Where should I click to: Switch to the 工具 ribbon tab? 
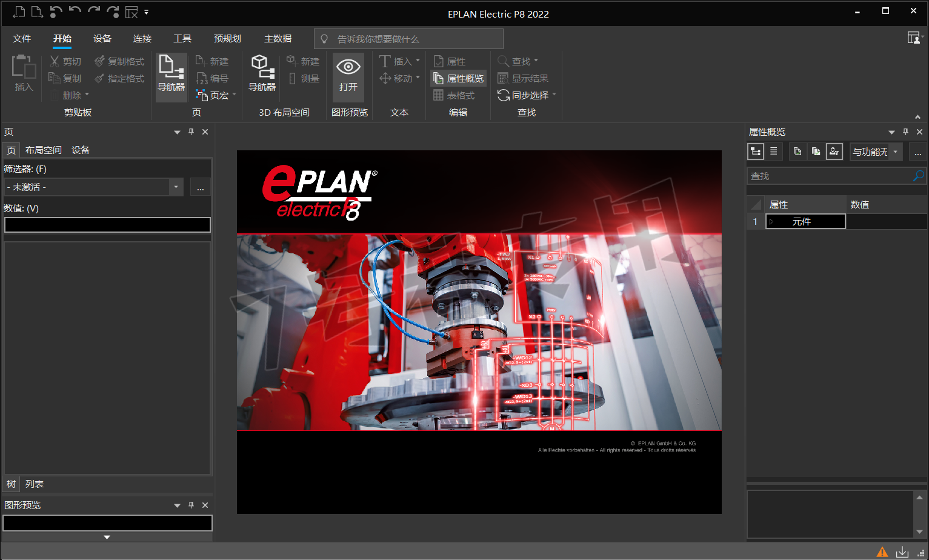click(182, 38)
